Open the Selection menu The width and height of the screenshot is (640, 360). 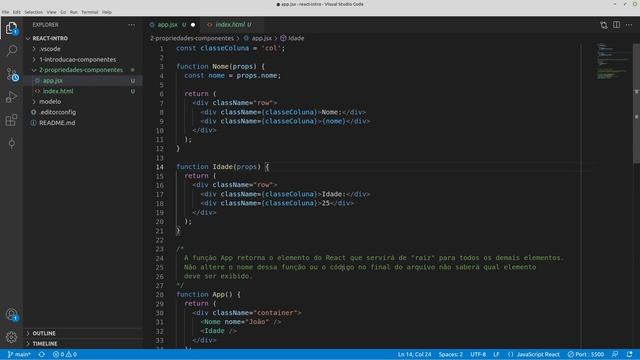tap(33, 12)
